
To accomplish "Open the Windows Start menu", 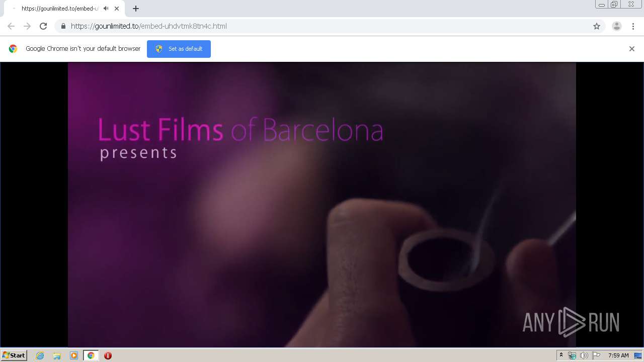I will click(x=14, y=355).
